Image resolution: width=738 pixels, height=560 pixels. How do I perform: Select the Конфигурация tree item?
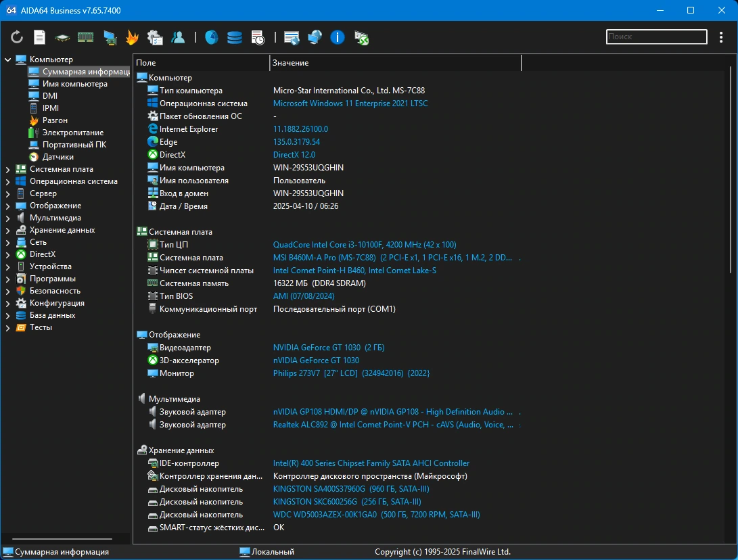pyautogui.click(x=57, y=303)
